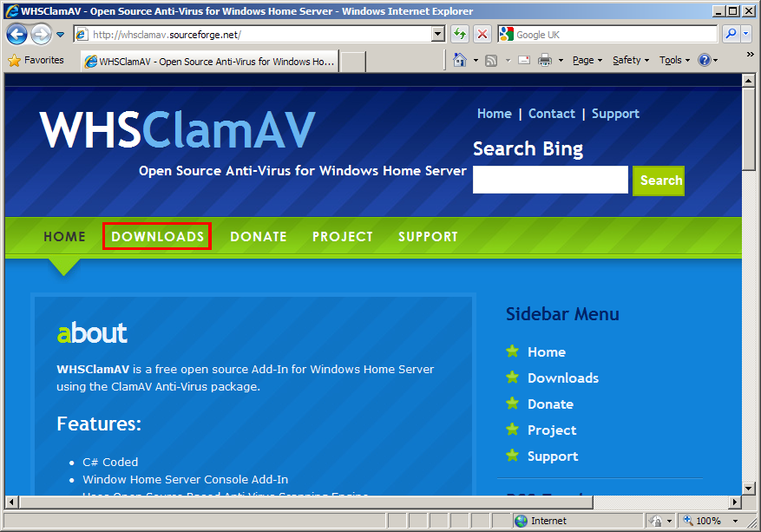Open the Page menu dropdown
Screen dimensions: 761x532
click(x=587, y=61)
